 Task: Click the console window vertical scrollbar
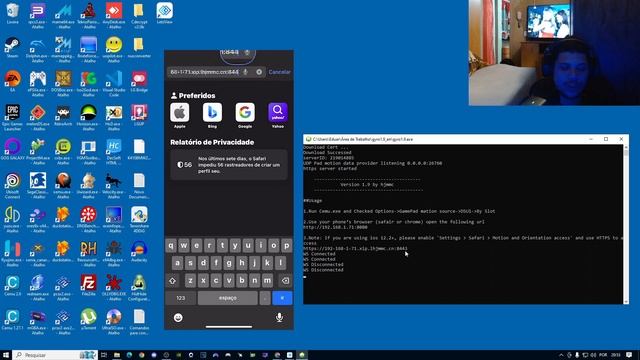click(626, 224)
